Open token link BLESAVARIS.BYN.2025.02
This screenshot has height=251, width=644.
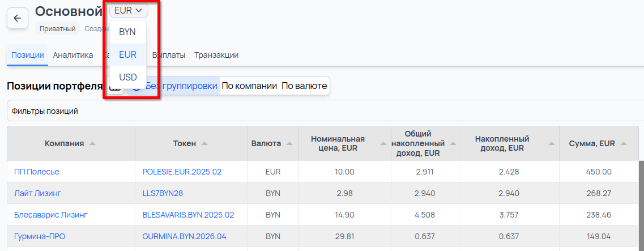click(188, 215)
